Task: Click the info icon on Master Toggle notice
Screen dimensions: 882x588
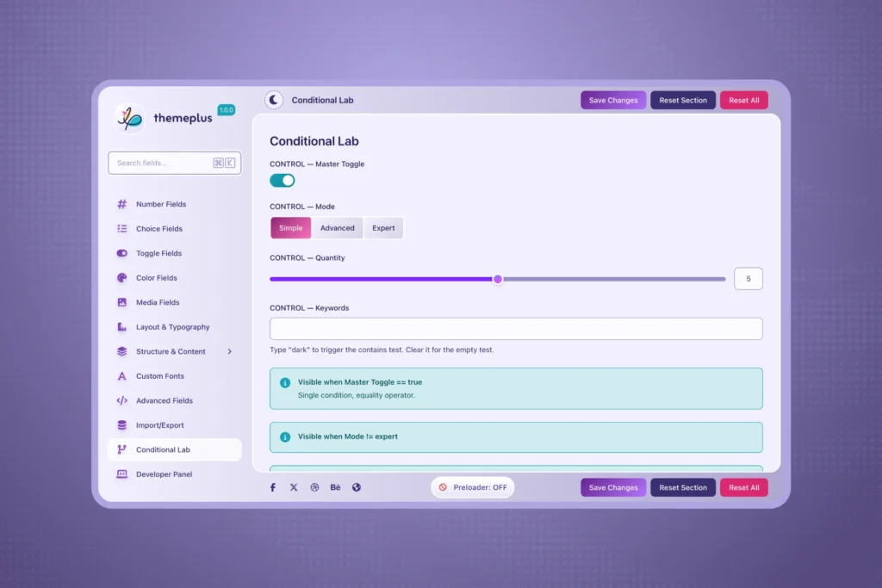Action: coord(285,383)
